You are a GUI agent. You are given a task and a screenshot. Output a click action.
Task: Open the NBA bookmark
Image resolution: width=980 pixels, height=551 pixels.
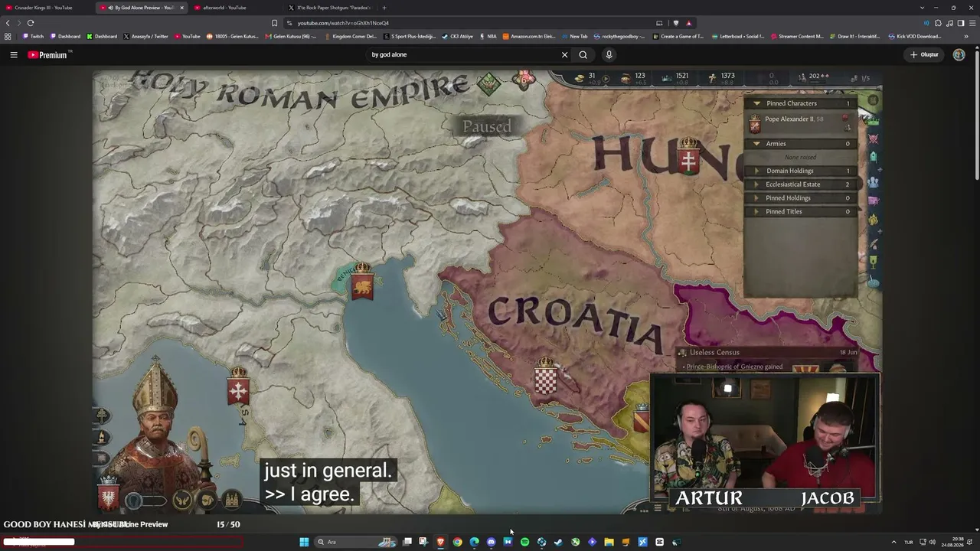pos(488,37)
